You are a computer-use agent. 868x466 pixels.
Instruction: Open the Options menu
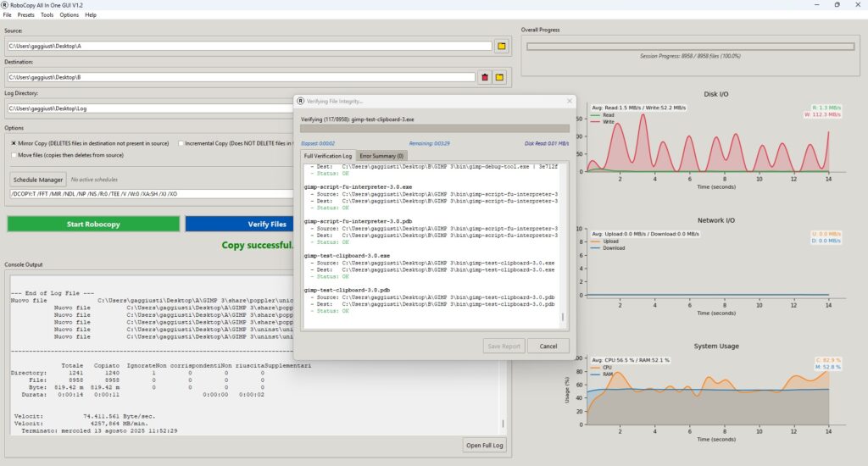[x=70, y=15]
